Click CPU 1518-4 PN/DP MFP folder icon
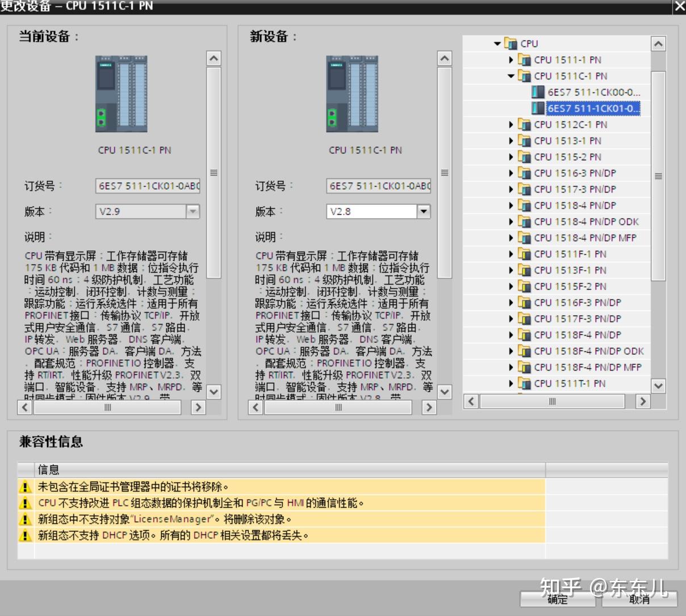Image resolution: width=686 pixels, height=616 pixels. click(x=524, y=238)
